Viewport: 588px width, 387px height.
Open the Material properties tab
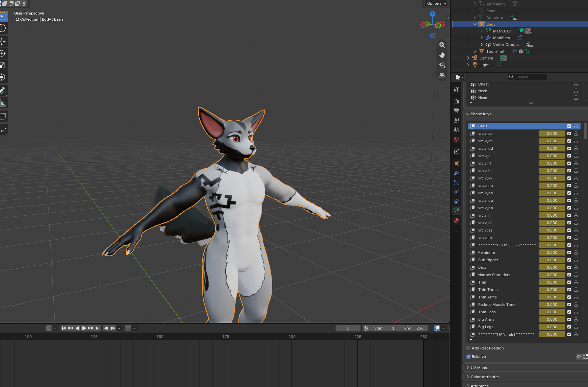coord(456,220)
